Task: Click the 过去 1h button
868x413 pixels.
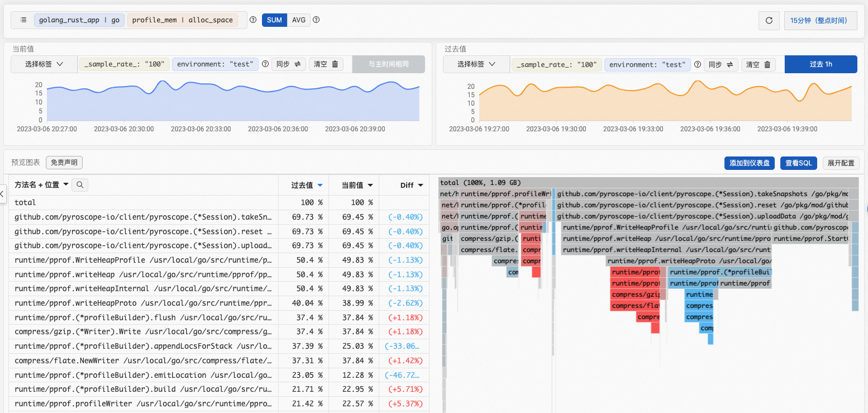Action: tap(821, 64)
